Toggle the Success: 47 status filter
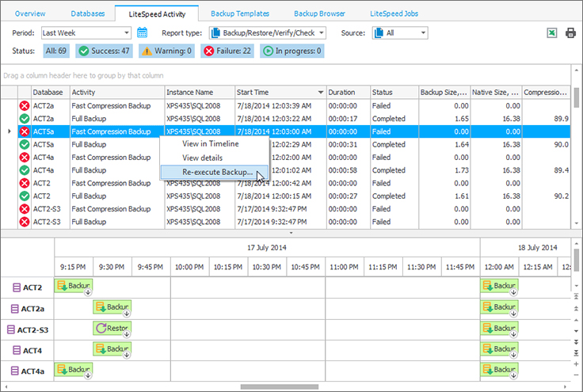The width and height of the screenshot is (583, 392). [104, 51]
